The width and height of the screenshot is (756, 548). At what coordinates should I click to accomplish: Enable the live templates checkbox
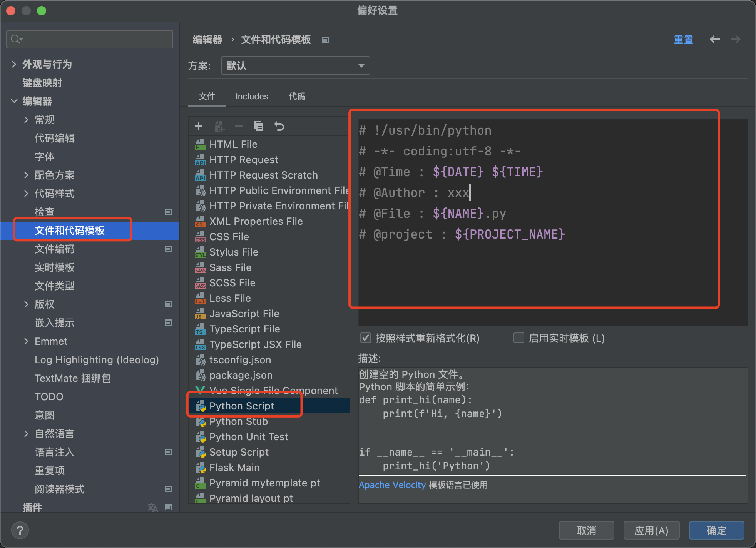pyautogui.click(x=519, y=338)
